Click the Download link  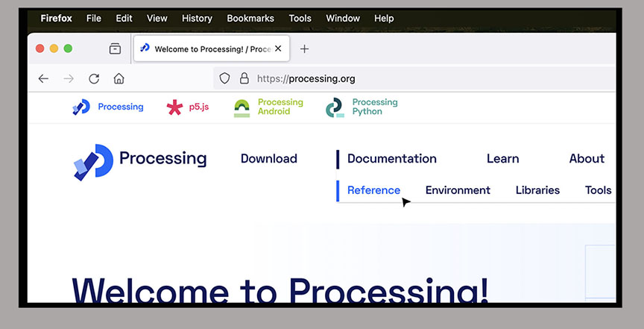click(x=268, y=158)
